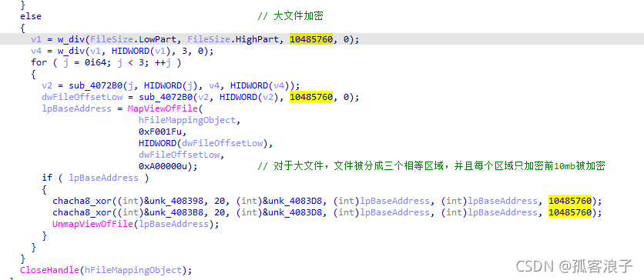644x280 pixels.
Task: Click the dwFileOffsetLow argument on its own line
Action: (179, 155)
